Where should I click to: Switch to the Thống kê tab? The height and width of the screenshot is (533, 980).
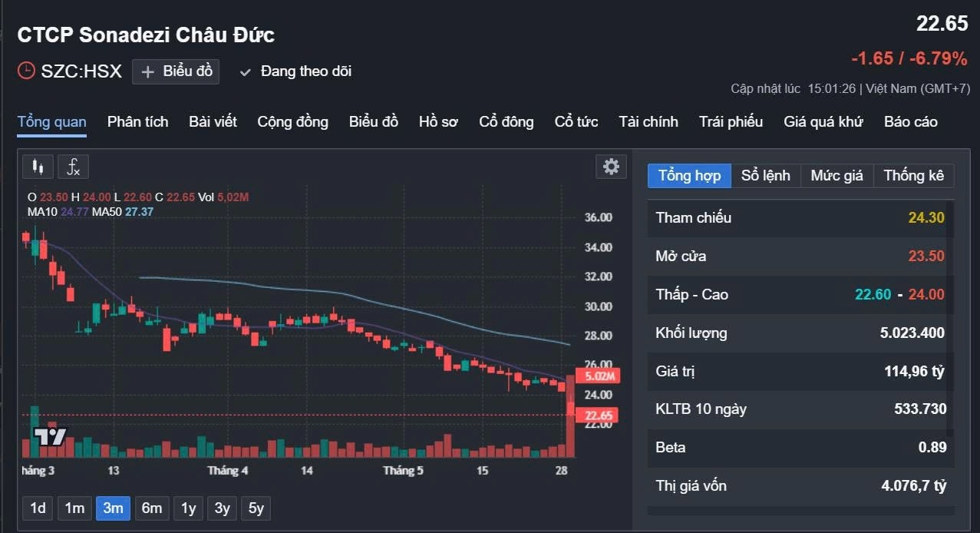pos(913,175)
